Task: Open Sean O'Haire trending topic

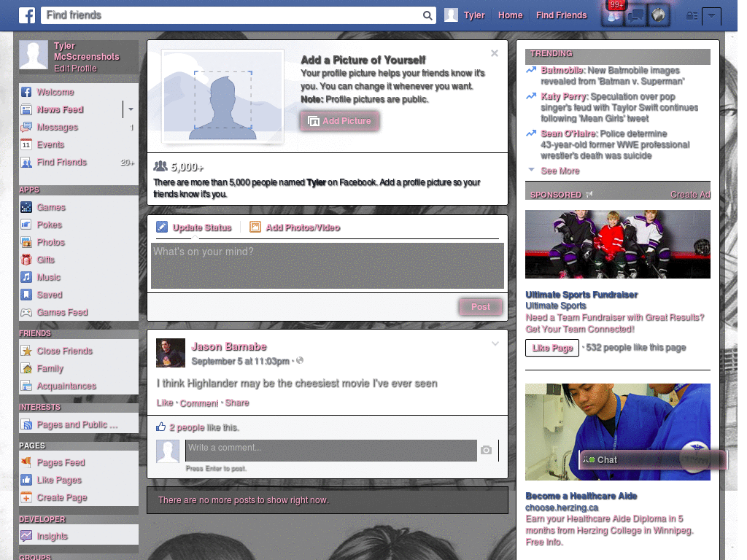Action: 568,134
